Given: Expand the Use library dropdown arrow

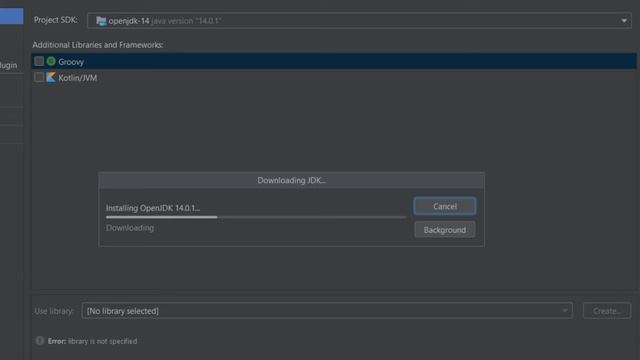Looking at the screenshot, I should 564,311.
